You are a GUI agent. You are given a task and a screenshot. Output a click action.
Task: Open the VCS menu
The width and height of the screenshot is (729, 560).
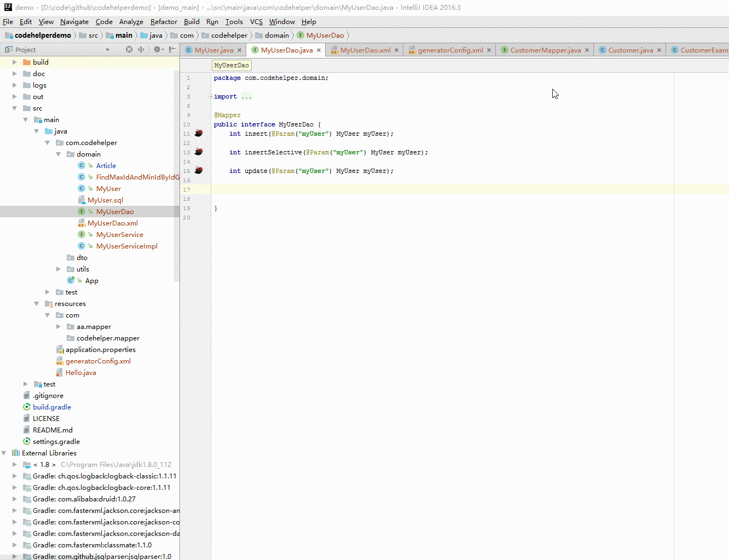tap(256, 22)
